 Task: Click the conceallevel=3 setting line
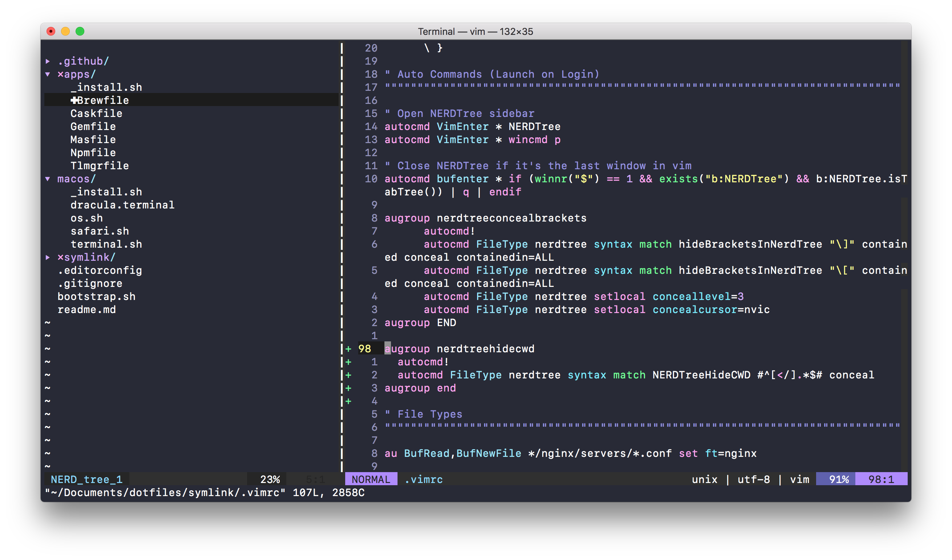point(584,296)
